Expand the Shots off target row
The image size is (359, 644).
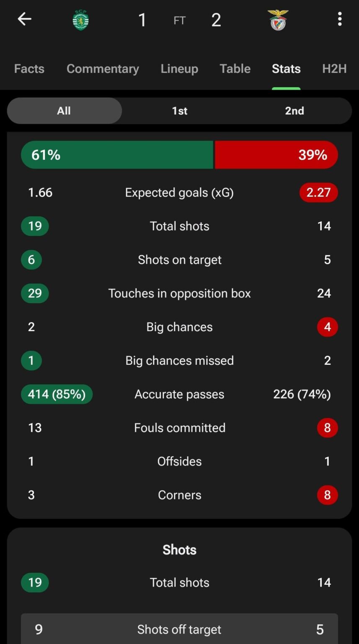coord(179,629)
